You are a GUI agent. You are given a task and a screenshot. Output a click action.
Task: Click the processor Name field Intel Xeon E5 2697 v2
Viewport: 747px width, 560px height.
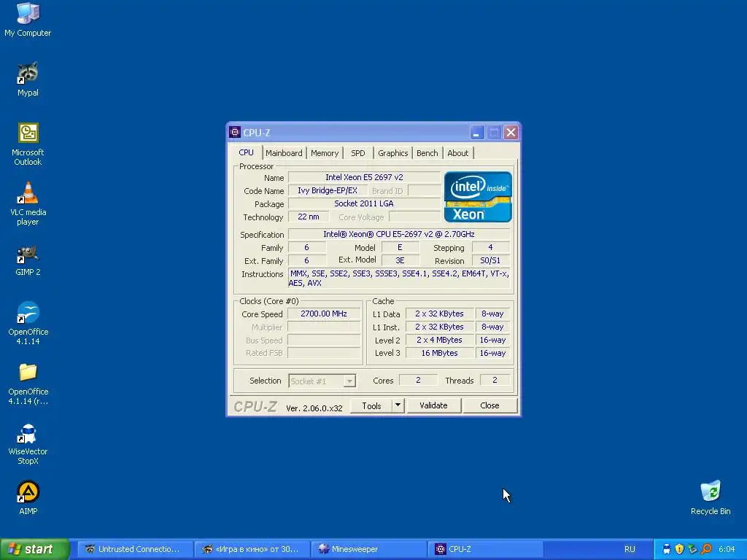364,177
